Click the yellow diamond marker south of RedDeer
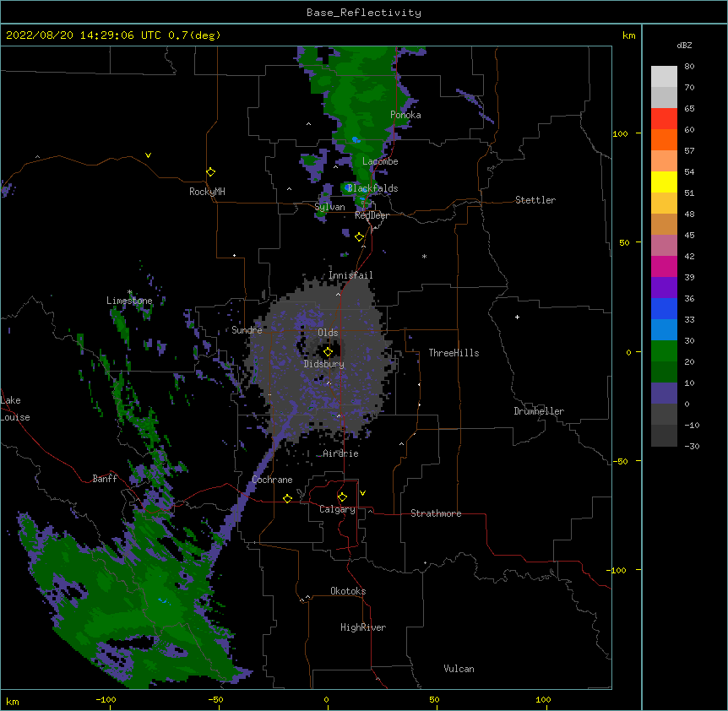Screen dimensions: 728x711 360,236
